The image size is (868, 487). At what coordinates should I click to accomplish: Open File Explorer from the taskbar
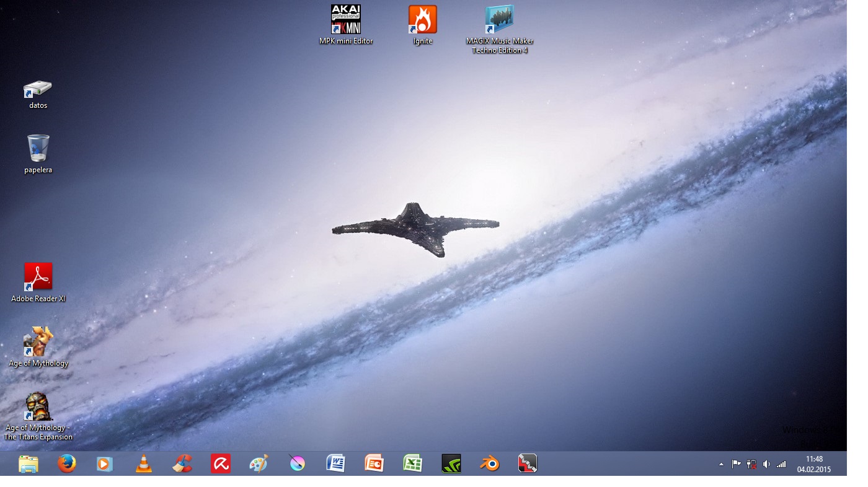(x=29, y=463)
